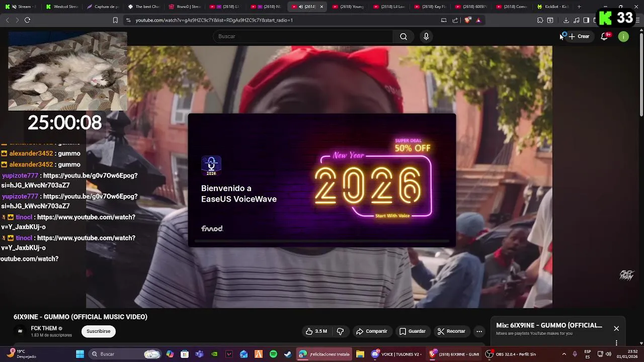
Task: Open browser downloads icon
Action: tap(566, 20)
